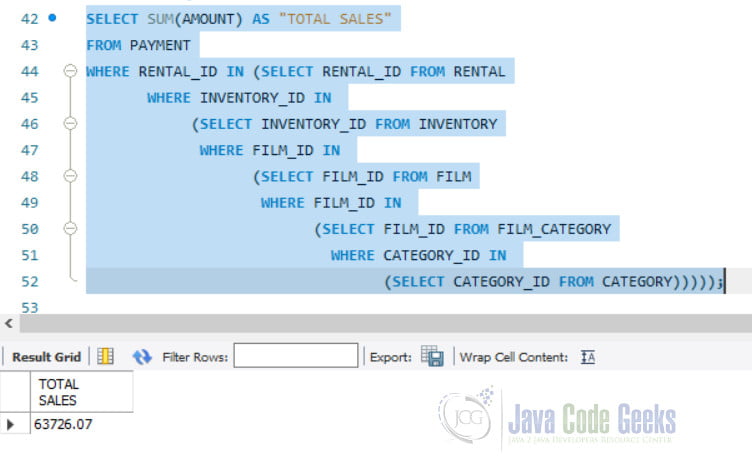Collapse the fold marker on line 44

coord(70,71)
